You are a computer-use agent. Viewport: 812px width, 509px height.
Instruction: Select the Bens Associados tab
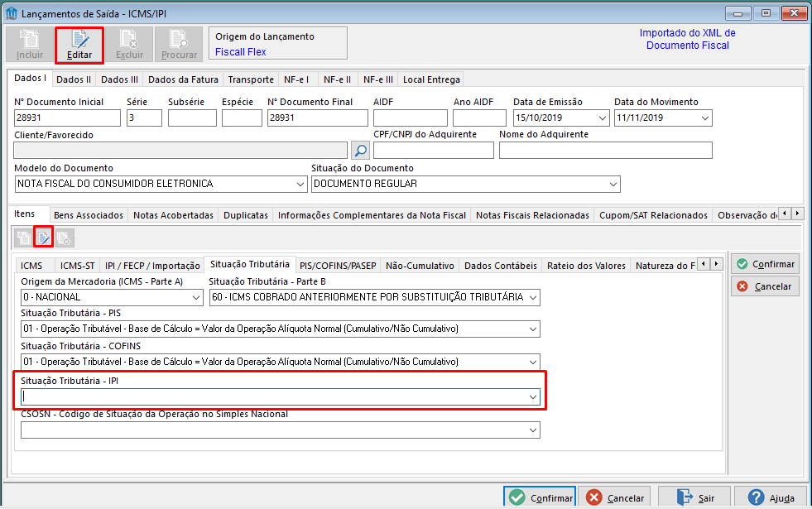click(x=89, y=215)
